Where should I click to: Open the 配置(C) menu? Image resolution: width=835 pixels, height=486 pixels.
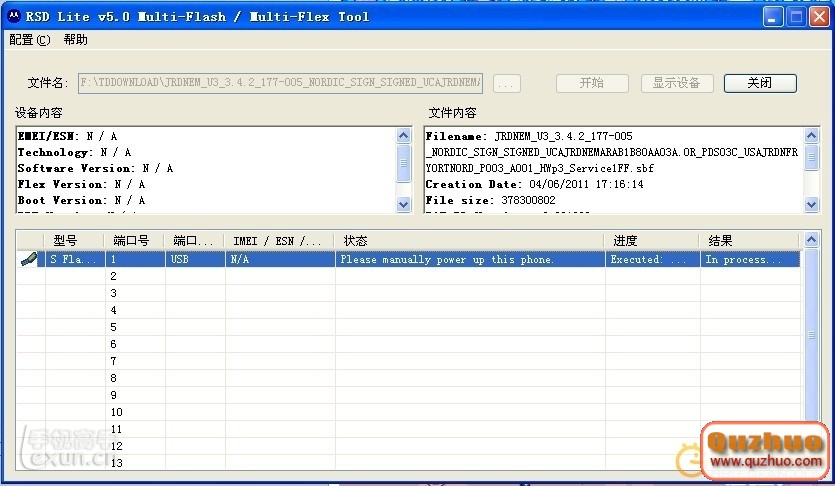(x=30, y=40)
